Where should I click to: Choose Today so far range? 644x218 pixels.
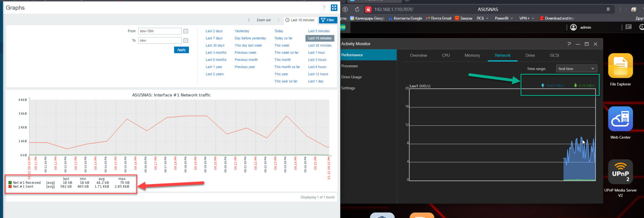(x=284, y=38)
